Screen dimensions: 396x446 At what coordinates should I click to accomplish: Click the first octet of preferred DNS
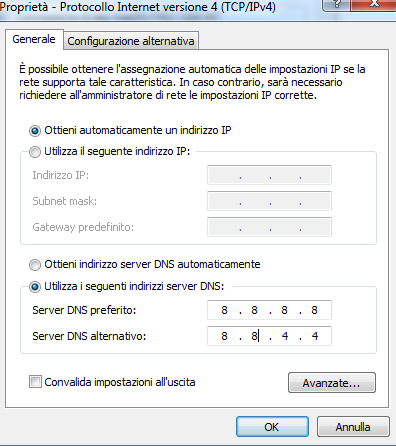click(224, 310)
